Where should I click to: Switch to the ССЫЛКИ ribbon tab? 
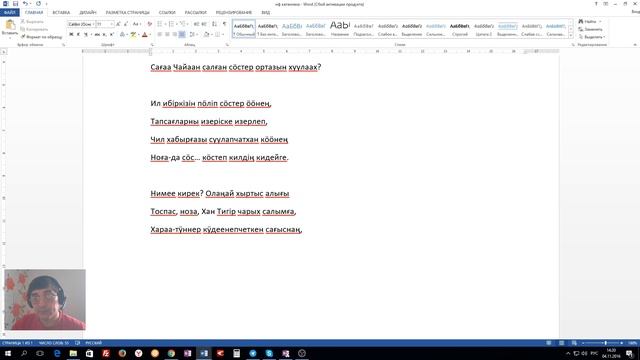click(x=167, y=13)
